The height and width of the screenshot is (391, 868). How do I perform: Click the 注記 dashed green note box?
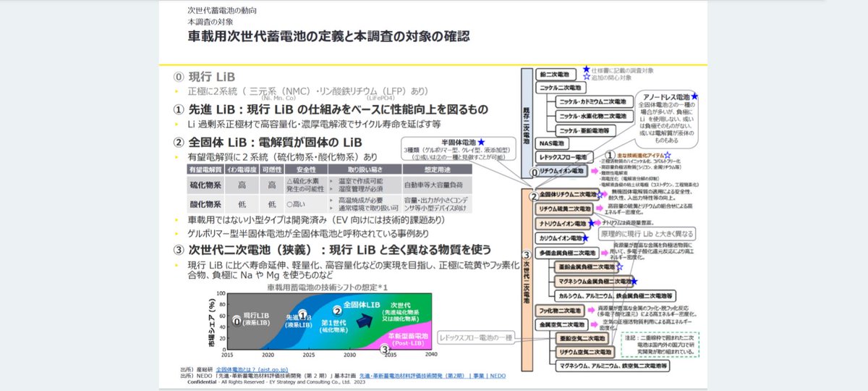click(x=662, y=345)
